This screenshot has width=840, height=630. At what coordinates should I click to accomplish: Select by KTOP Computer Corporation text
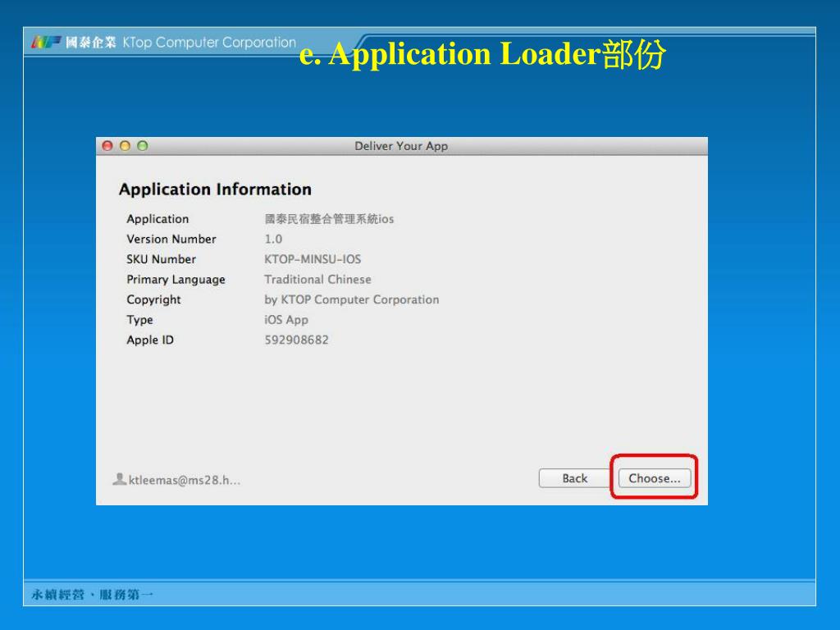(x=351, y=299)
